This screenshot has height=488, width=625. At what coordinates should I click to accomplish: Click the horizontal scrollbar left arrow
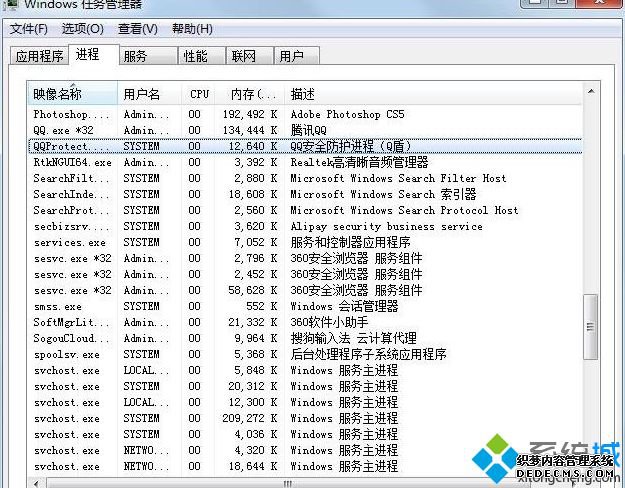click(x=36, y=483)
